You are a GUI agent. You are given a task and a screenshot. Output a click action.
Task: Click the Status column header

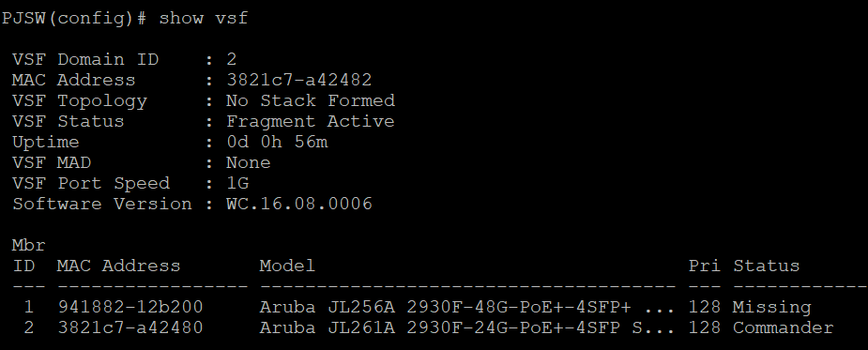pos(766,266)
